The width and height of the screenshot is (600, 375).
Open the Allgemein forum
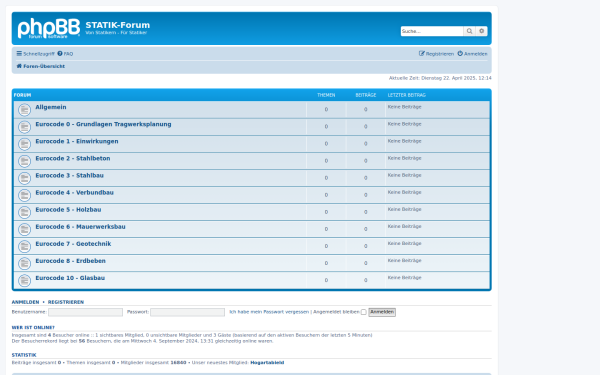click(51, 107)
